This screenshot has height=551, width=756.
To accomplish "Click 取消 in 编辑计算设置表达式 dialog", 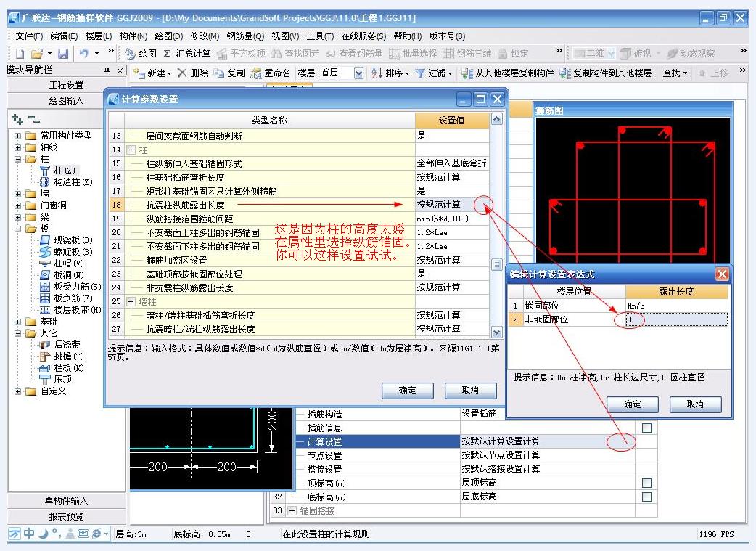I will click(695, 404).
